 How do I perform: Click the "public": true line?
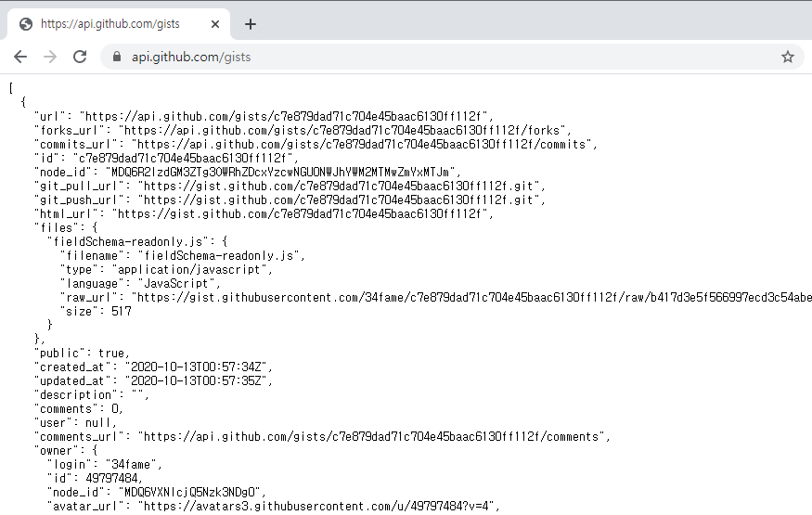[x=82, y=354]
